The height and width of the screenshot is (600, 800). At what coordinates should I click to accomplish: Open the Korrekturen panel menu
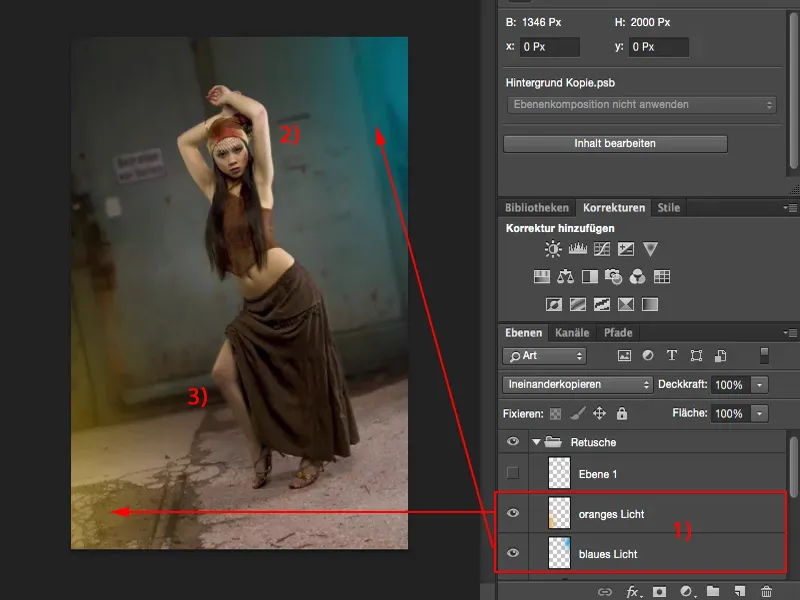click(x=790, y=208)
